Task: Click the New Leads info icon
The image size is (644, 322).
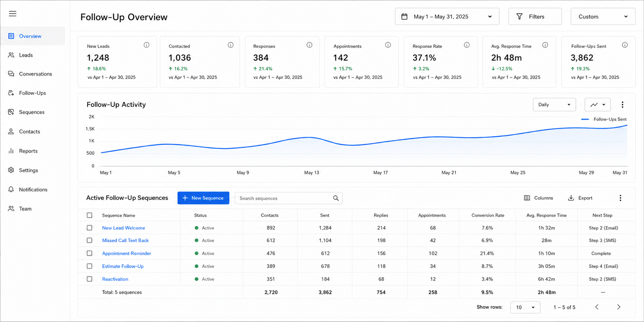Action: (x=146, y=45)
